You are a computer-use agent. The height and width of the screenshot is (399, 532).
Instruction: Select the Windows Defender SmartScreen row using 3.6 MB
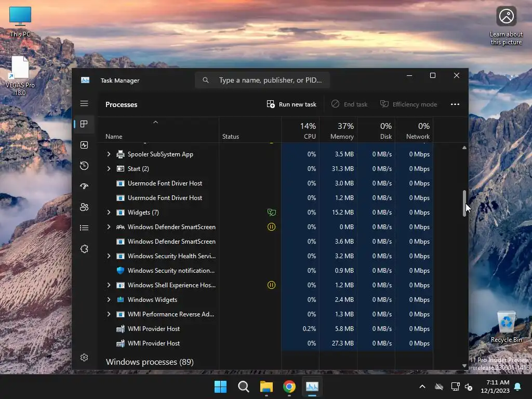[265, 242]
